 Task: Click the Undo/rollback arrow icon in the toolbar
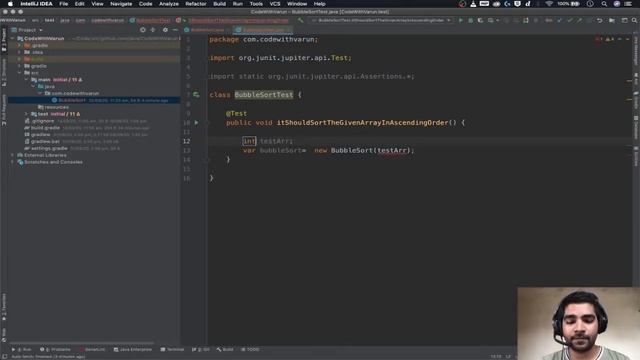click(600, 20)
